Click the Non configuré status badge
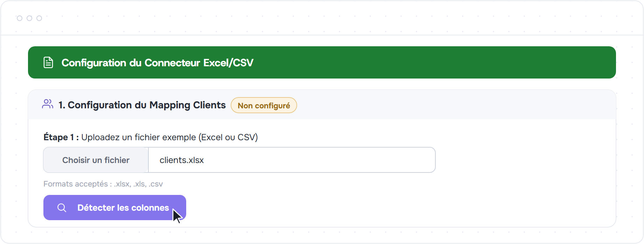644x244 pixels. (x=264, y=105)
